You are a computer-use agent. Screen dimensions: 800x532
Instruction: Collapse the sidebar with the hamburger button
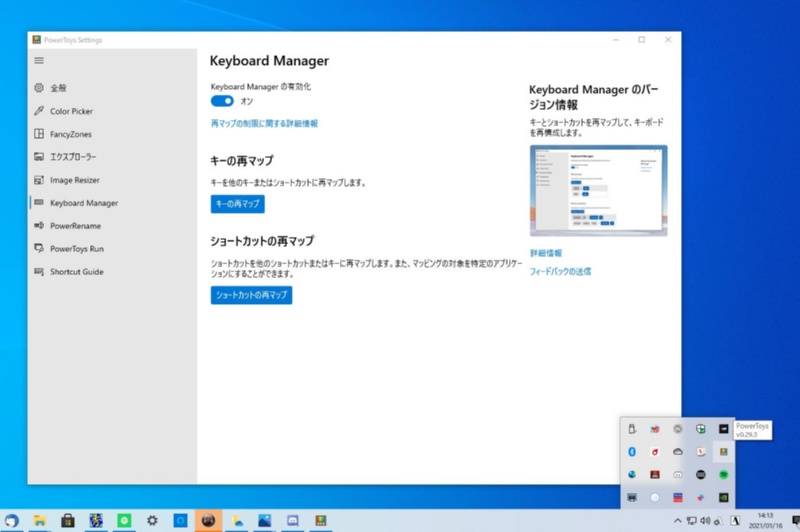click(x=39, y=61)
